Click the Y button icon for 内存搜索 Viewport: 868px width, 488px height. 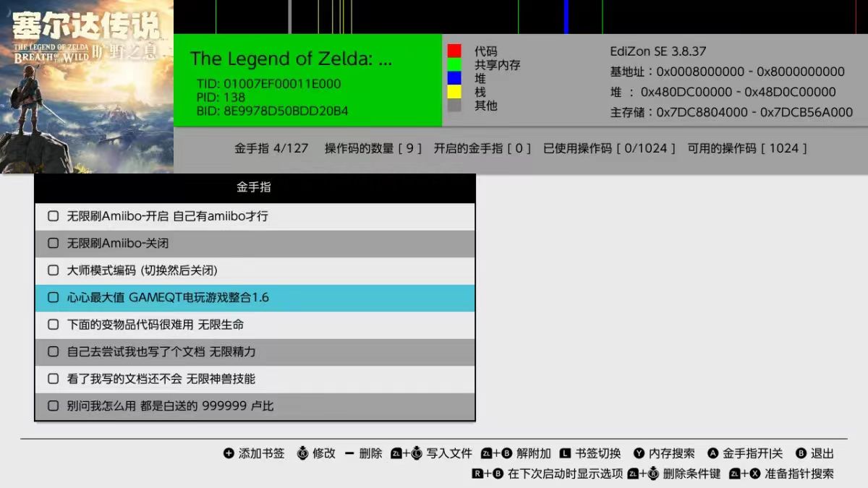[639, 453]
